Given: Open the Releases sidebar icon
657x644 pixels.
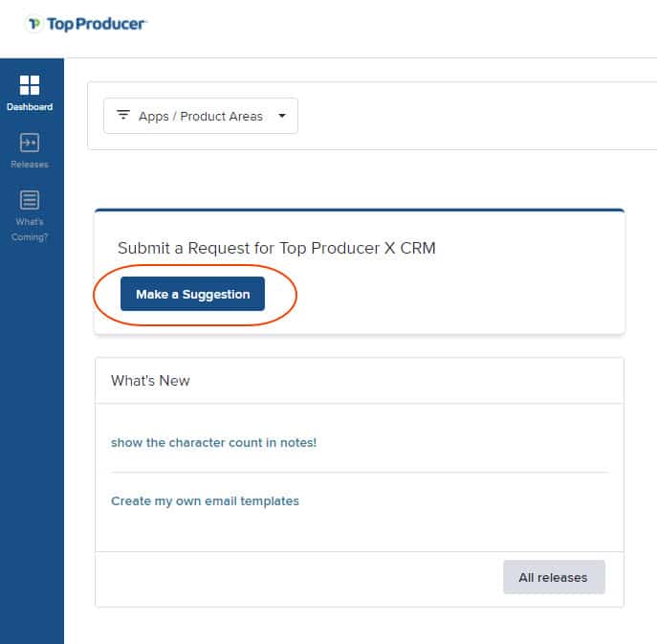Looking at the screenshot, I should coord(30,143).
